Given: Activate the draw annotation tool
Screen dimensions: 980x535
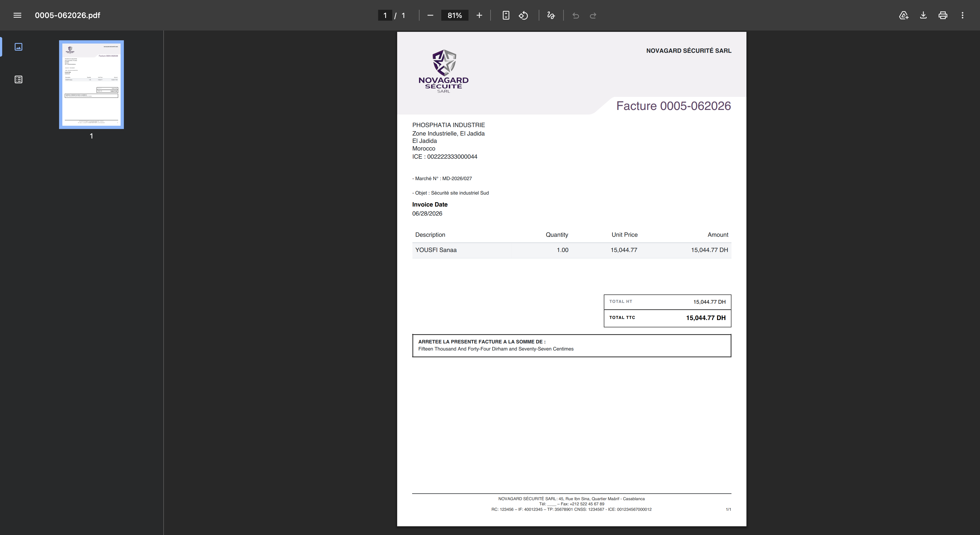Looking at the screenshot, I should 551,15.
